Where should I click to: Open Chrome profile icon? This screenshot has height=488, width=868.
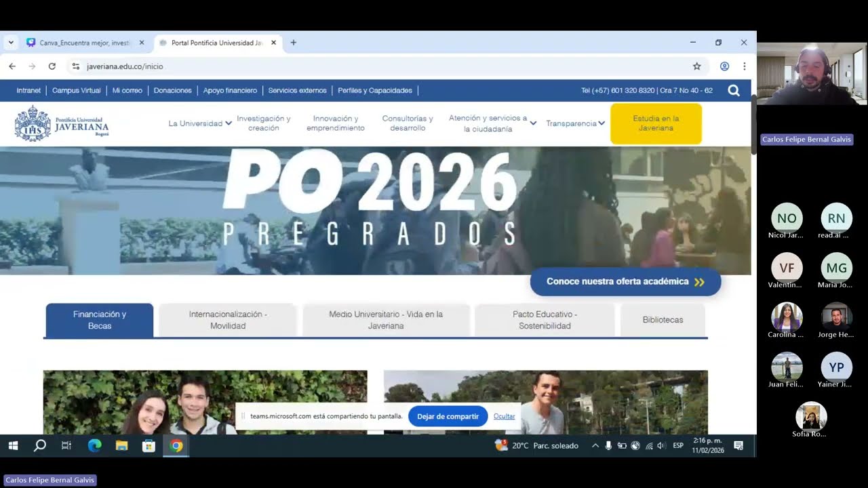(x=724, y=66)
